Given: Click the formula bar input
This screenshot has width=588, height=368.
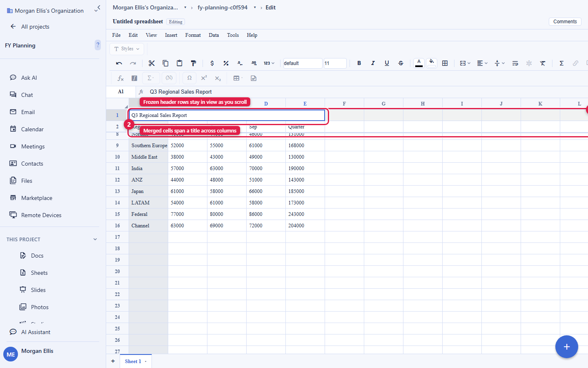Looking at the screenshot, I should click(367, 92).
